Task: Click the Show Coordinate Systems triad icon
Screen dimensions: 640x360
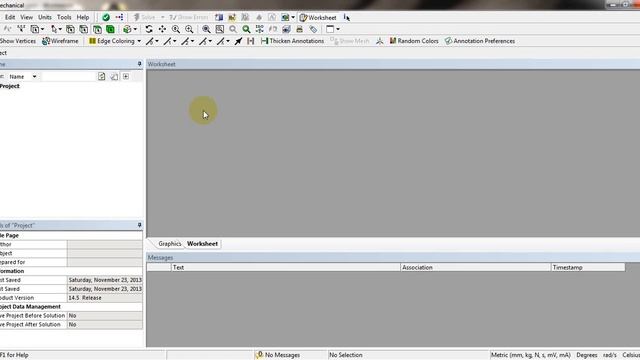Action: pyautogui.click(x=380, y=41)
